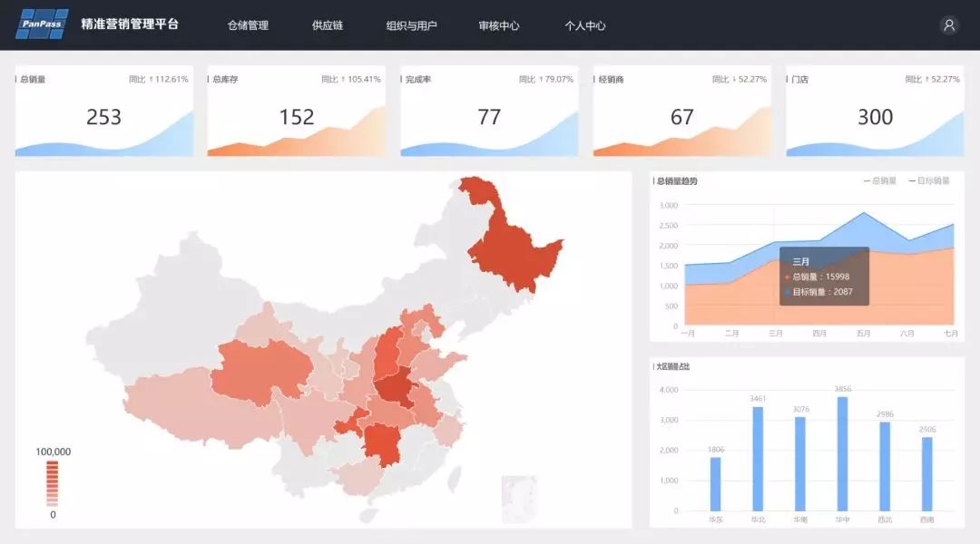Toggle the 总销量 legend in trend chart
Viewport: 980px width, 544px height.
pos(880,181)
